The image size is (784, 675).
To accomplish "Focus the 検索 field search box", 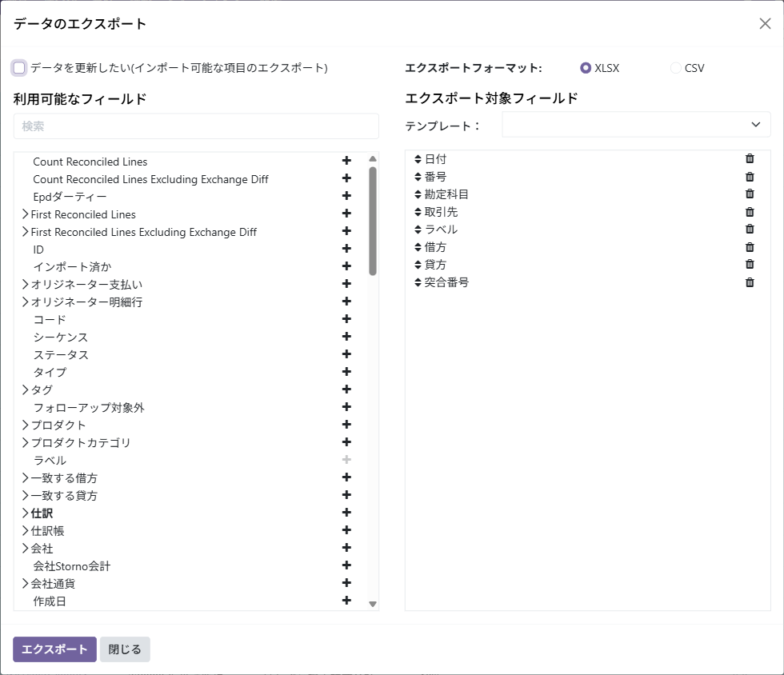I will coord(196,126).
